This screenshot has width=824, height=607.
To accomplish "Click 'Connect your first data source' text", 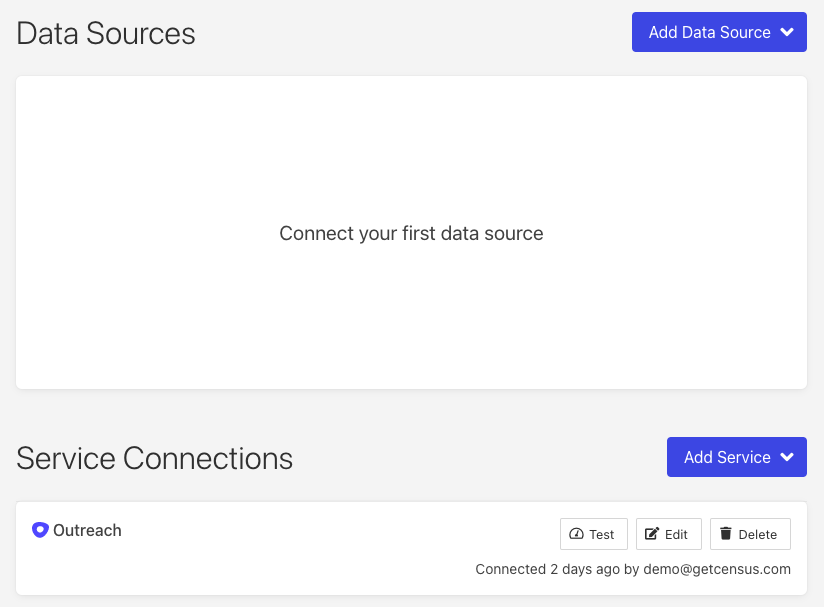I will point(411,233).
